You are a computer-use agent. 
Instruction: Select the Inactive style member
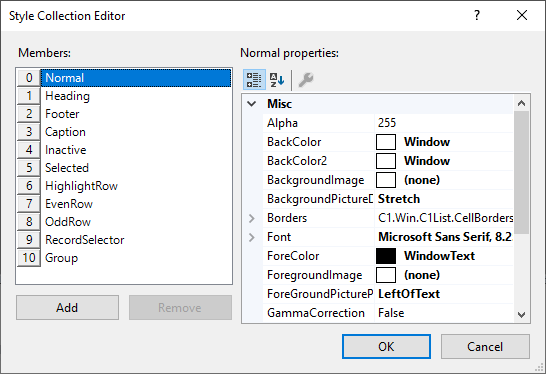click(x=136, y=150)
